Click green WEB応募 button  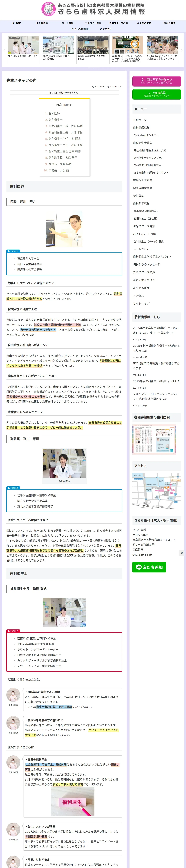pos(157,94)
